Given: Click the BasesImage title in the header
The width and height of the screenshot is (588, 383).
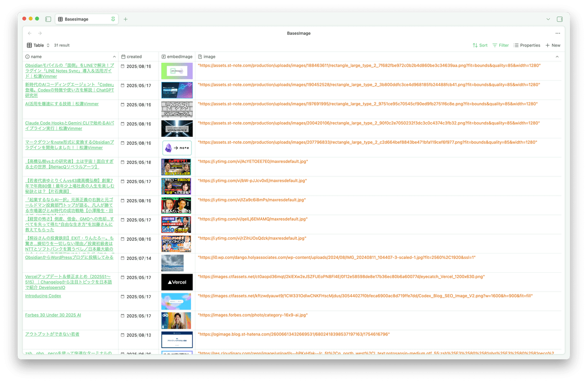Looking at the screenshot, I should pyautogui.click(x=299, y=33).
